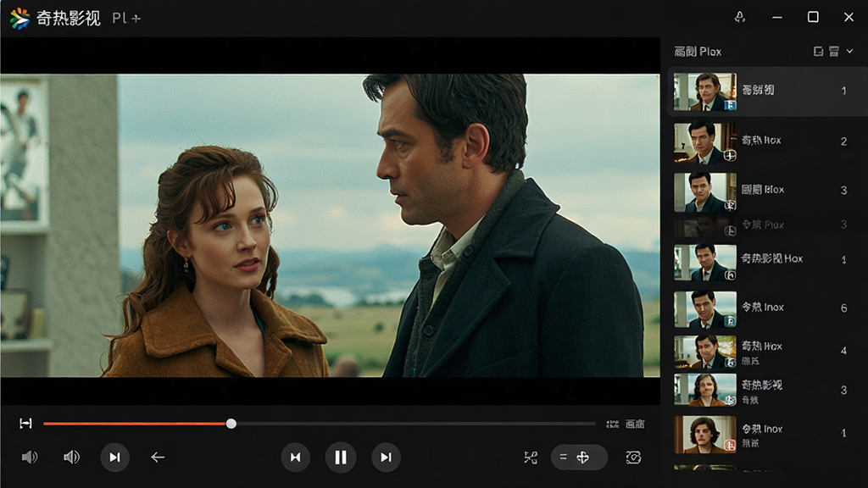Click the shuffle icon in control bar
The width and height of the screenshot is (868, 488).
pos(531,457)
